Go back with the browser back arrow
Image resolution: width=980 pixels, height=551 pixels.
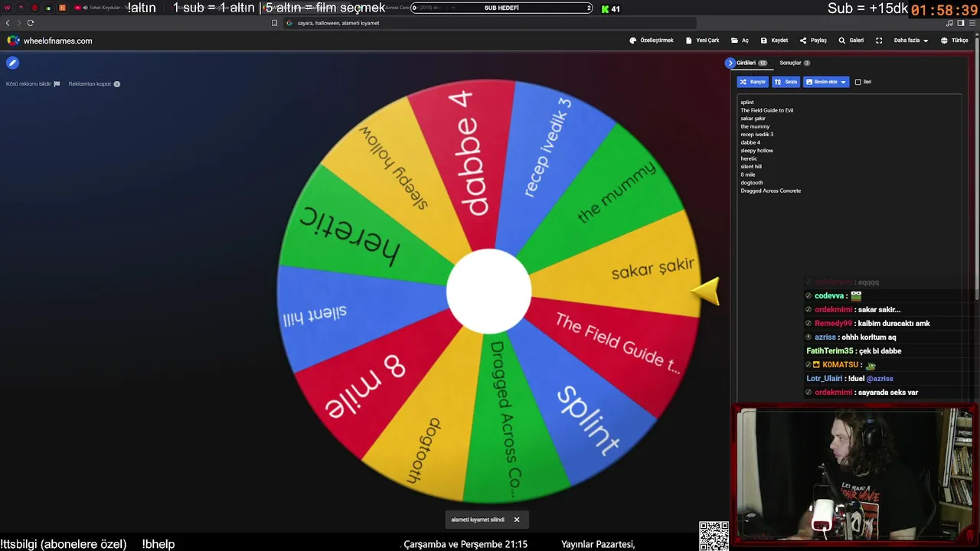(8, 23)
